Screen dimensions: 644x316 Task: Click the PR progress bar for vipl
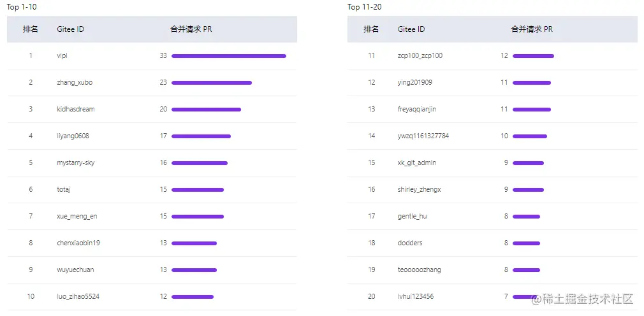click(229, 56)
